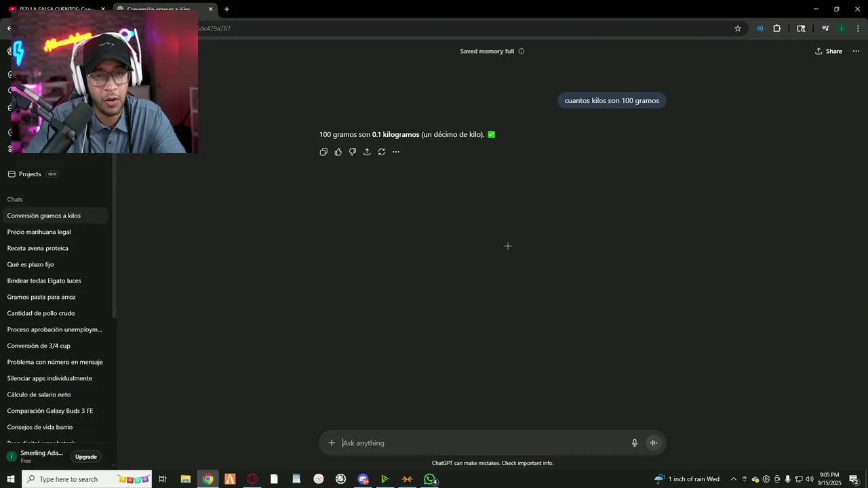Open chat Conversión gramos a kilos
This screenshot has width=868, height=488.
pyautogui.click(x=56, y=216)
